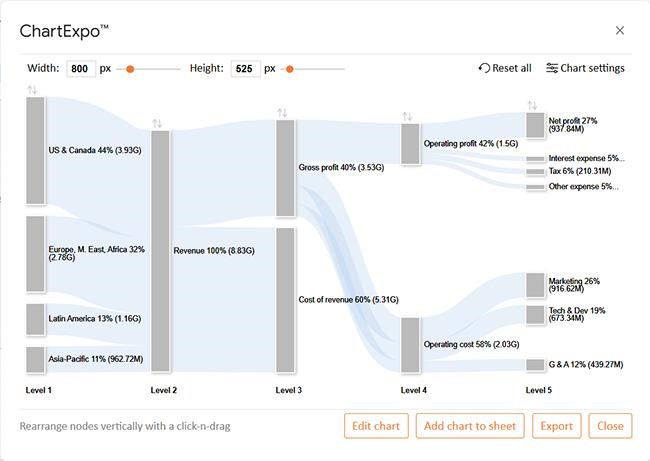Click the Height input field
The image size is (650, 461).
click(x=245, y=69)
